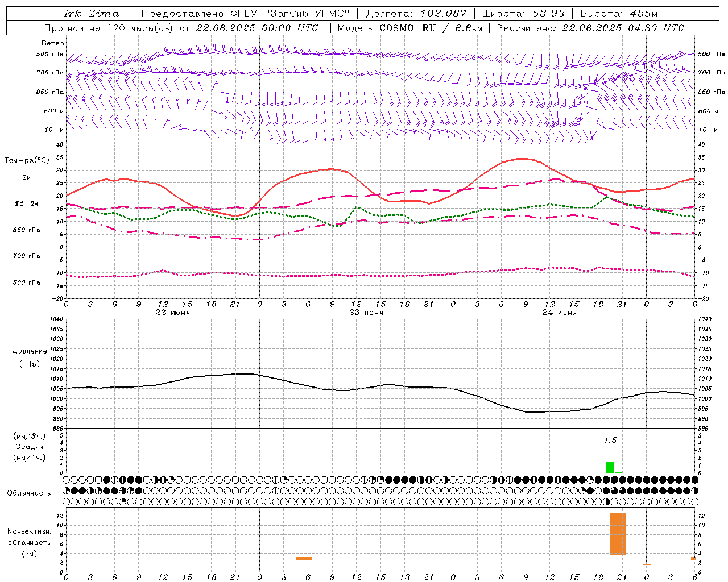Click the 'Рассчитано: 22.06.2025 04:39 UTC' text

pos(590,28)
